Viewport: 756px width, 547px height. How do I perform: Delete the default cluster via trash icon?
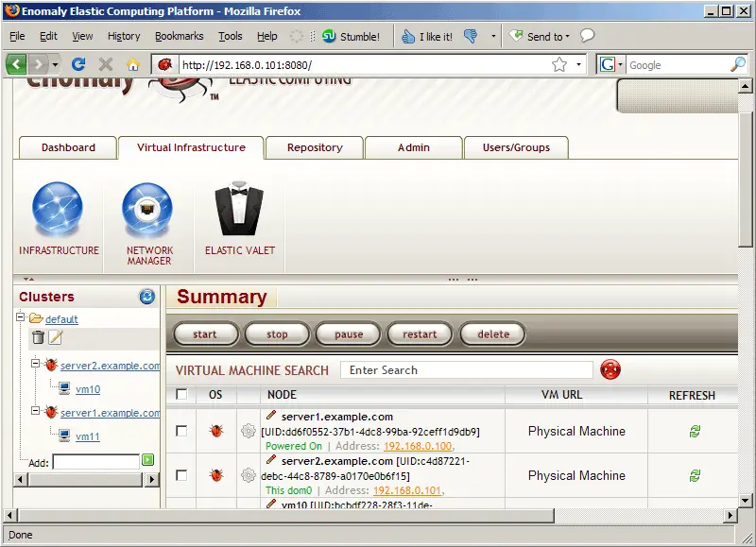[38, 337]
